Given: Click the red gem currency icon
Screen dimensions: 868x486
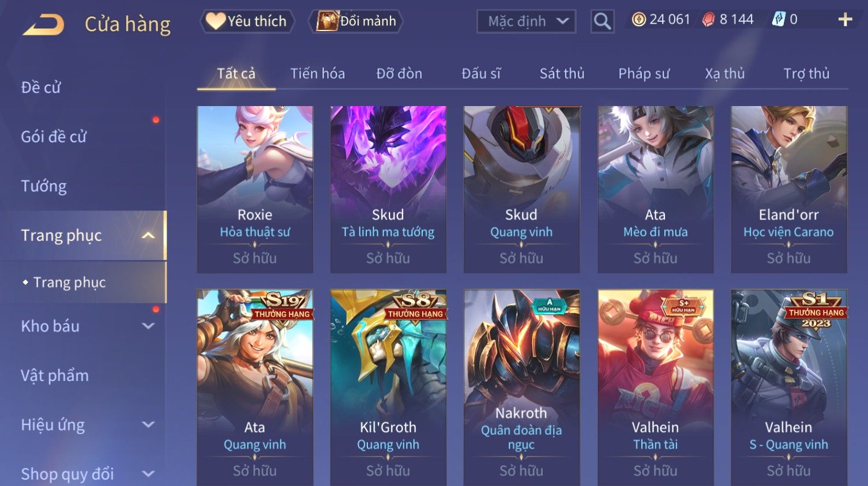Looking at the screenshot, I should 708,20.
